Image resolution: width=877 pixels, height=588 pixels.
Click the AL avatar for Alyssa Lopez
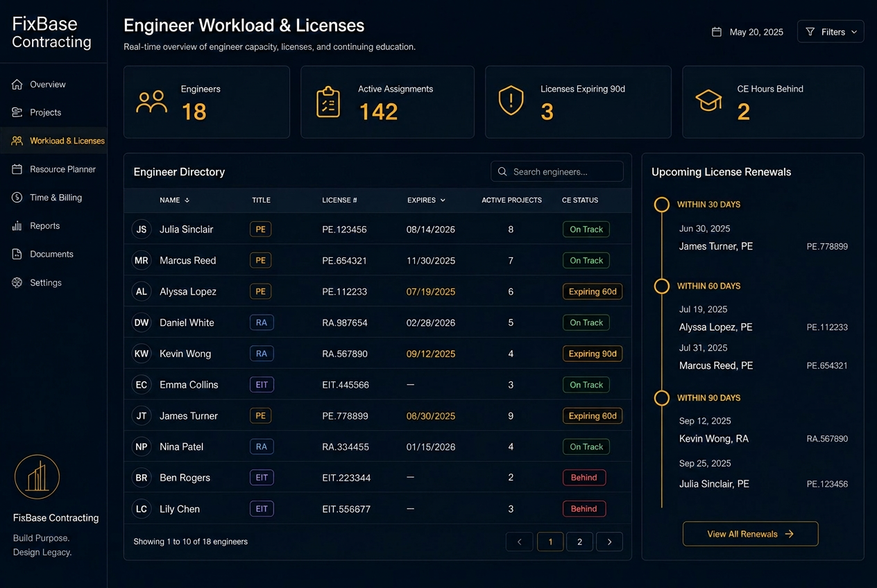pos(142,291)
